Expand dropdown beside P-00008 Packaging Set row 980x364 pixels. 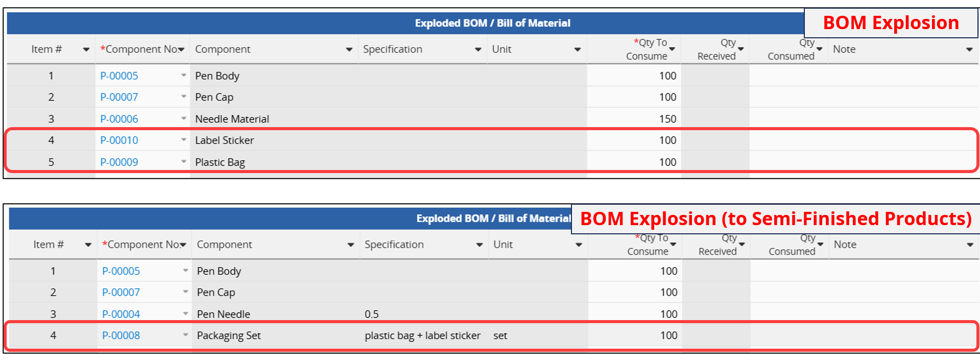(185, 335)
